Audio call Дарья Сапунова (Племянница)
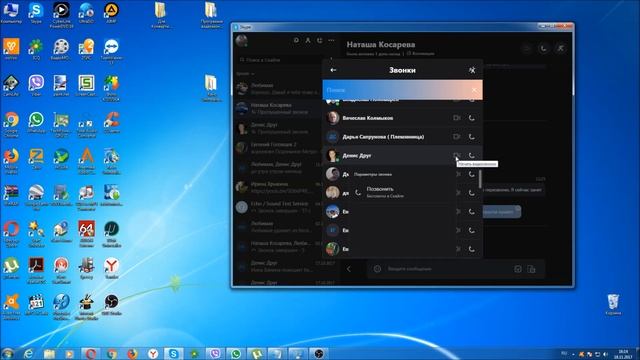This screenshot has width=640, height=360. point(471,137)
